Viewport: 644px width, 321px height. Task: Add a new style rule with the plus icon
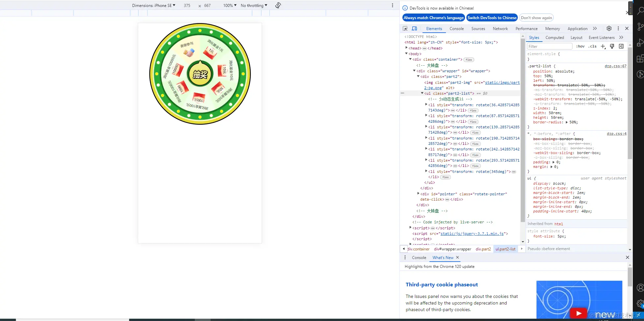pos(603,46)
